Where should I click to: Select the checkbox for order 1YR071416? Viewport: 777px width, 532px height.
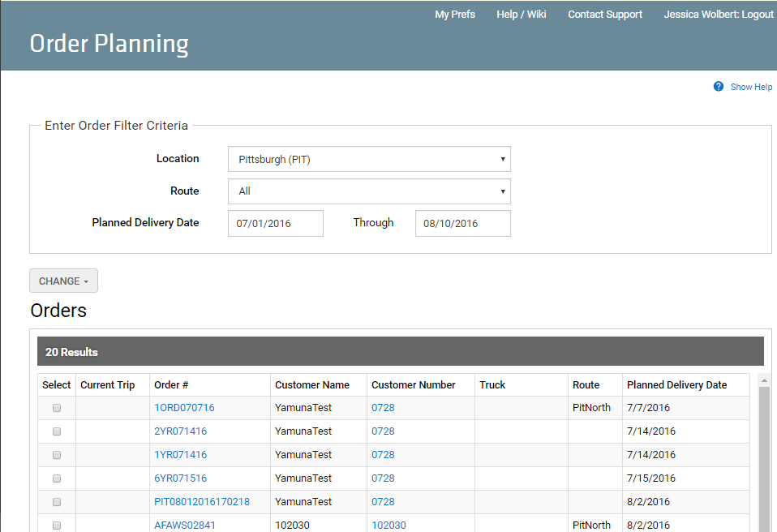57,455
